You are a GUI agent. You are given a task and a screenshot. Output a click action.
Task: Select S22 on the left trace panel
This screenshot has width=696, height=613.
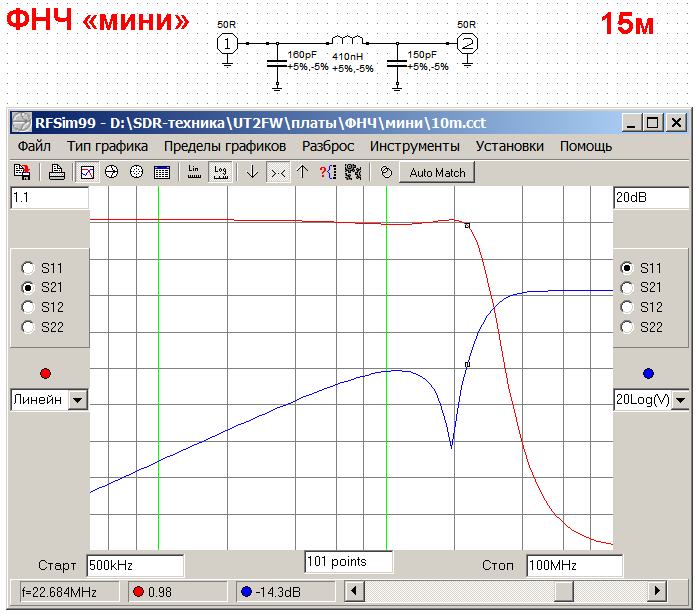click(28, 327)
